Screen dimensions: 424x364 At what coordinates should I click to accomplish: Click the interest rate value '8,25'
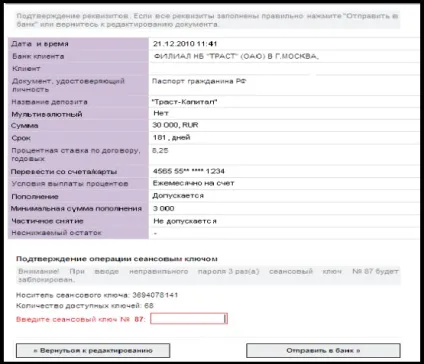tap(160, 150)
